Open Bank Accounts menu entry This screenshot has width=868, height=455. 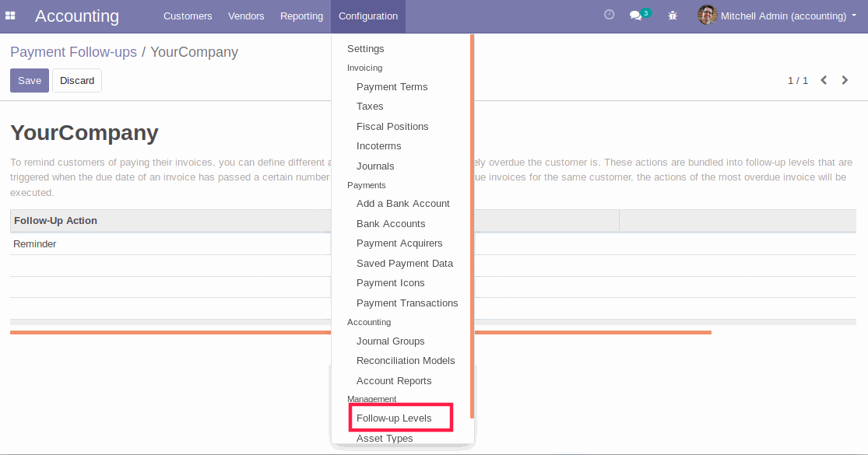391,224
